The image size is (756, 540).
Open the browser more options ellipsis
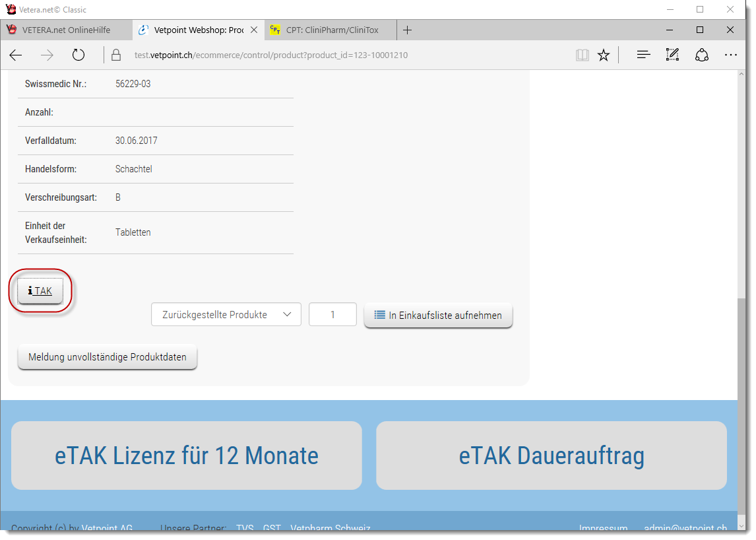tap(730, 55)
